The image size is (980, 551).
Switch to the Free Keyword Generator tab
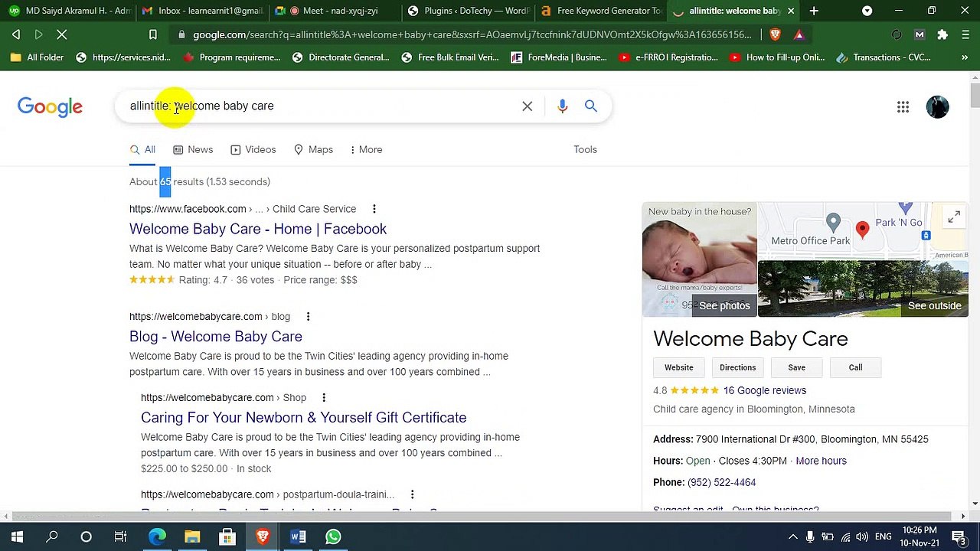601,11
